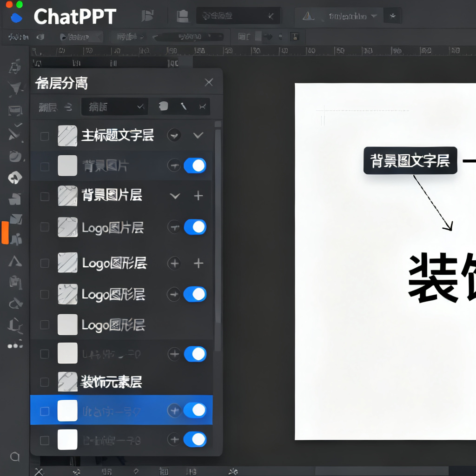Click circled plus in highlighted blue row

pos(174,410)
